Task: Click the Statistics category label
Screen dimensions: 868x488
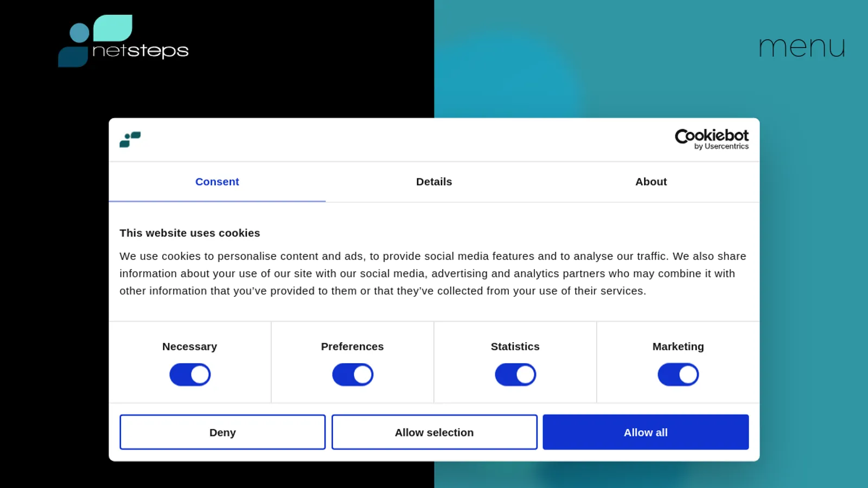Action: click(x=515, y=346)
